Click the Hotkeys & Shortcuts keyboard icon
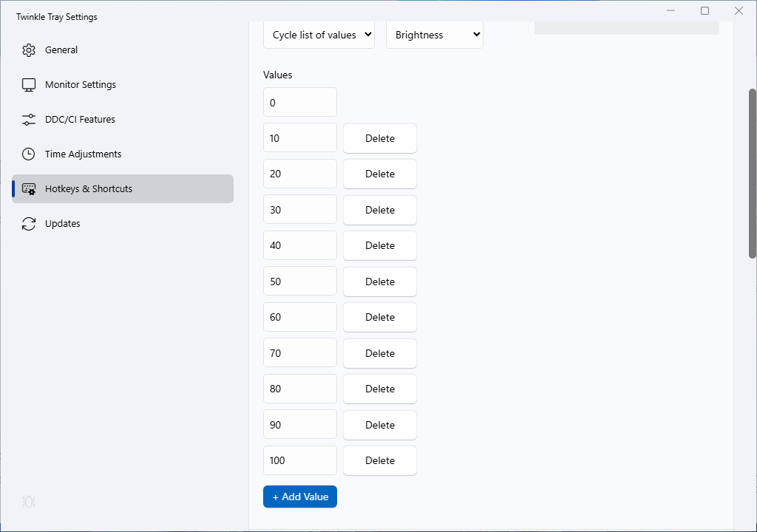Screen dimensions: 757x532 click(x=29, y=189)
